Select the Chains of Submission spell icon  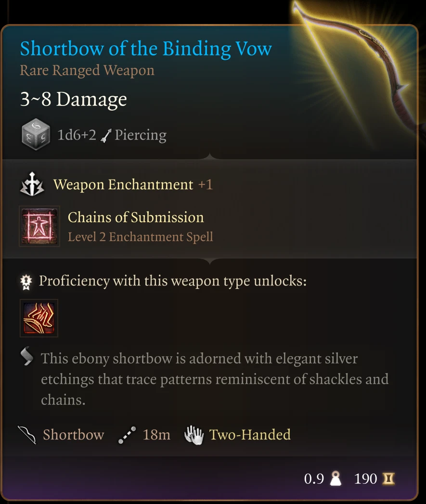point(39,226)
